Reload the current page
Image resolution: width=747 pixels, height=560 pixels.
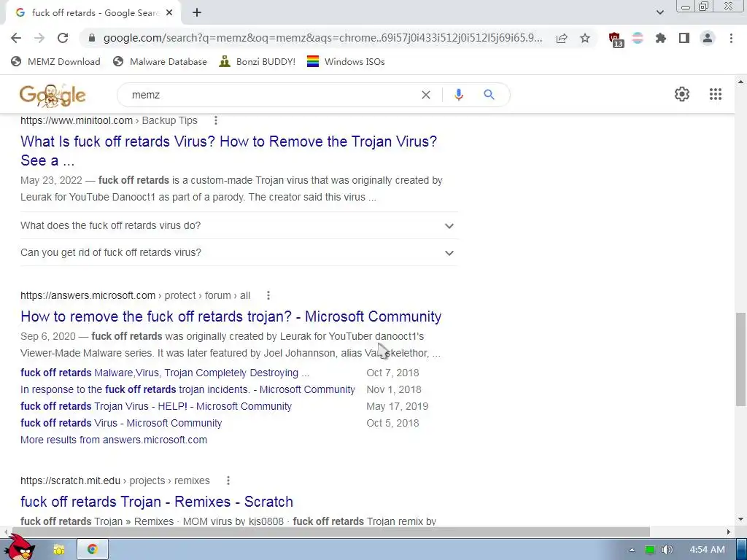(63, 38)
